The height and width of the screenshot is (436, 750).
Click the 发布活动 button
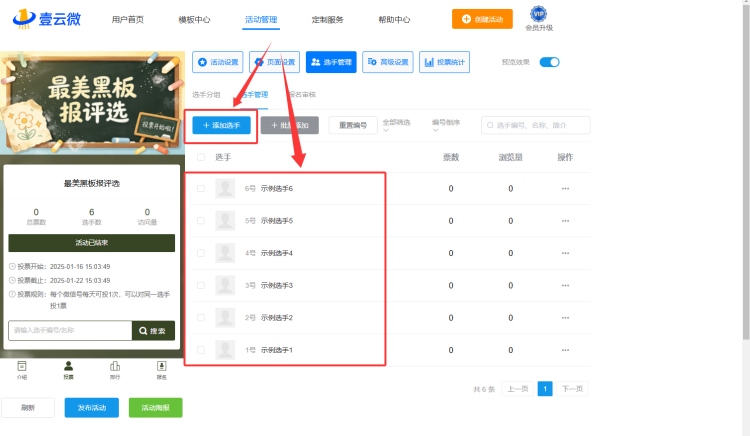92,408
